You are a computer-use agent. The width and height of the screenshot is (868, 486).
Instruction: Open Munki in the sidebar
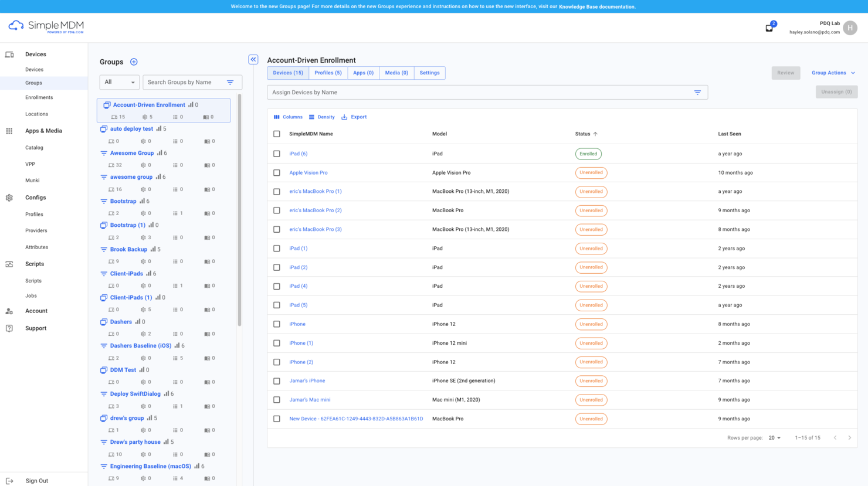[32, 181]
